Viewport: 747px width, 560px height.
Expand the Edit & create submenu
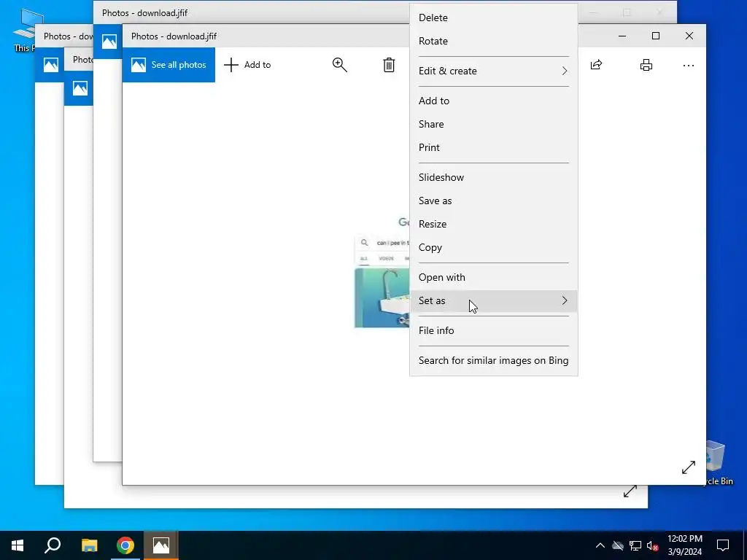coord(494,71)
